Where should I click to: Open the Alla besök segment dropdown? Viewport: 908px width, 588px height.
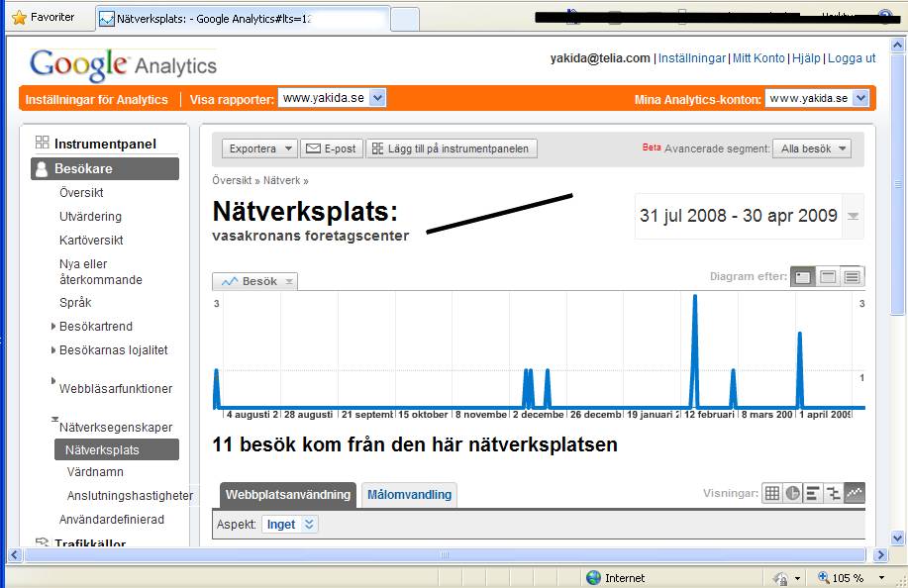tap(812, 148)
